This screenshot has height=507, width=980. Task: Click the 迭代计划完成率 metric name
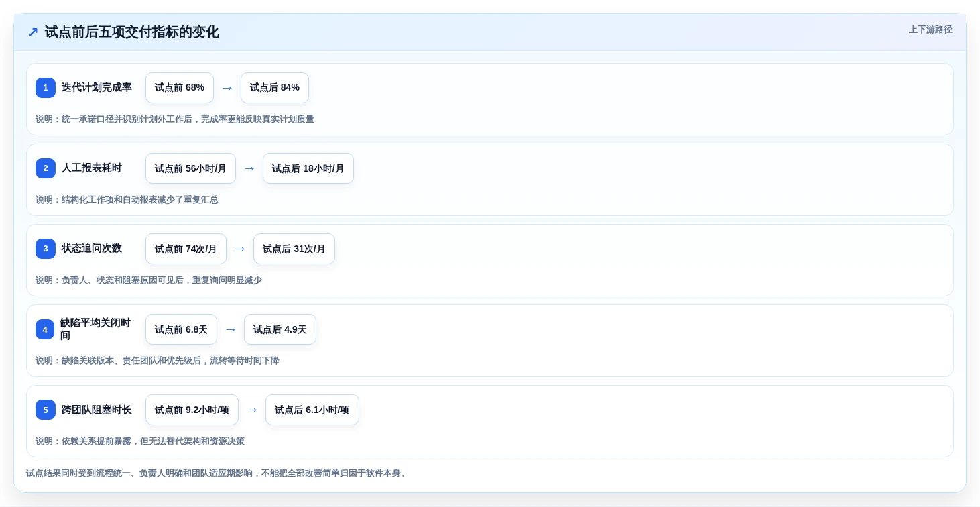click(x=97, y=88)
